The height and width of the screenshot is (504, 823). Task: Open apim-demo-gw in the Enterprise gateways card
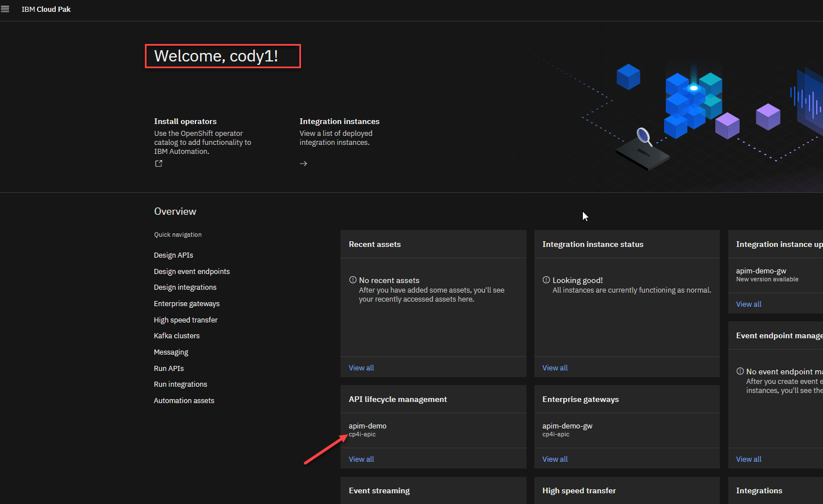point(567,426)
